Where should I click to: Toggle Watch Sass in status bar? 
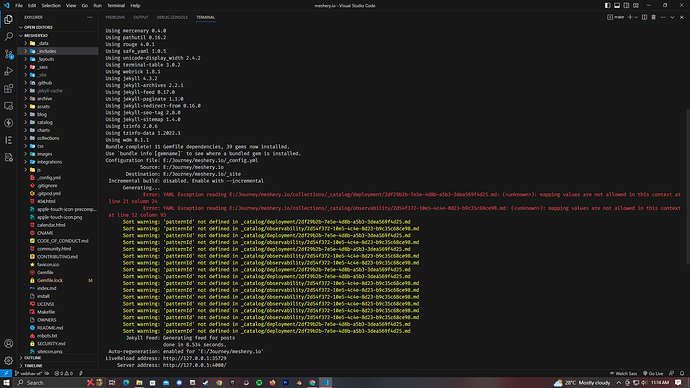coord(623,373)
